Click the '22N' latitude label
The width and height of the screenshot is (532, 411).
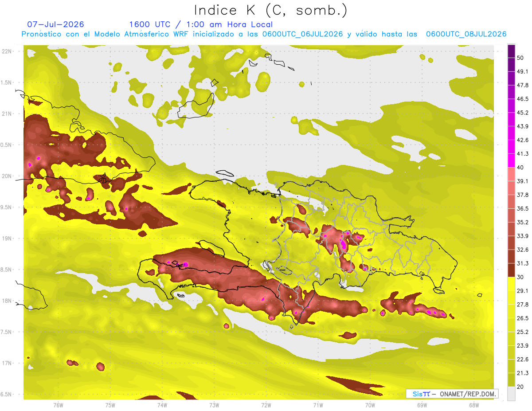pyautogui.click(x=8, y=51)
